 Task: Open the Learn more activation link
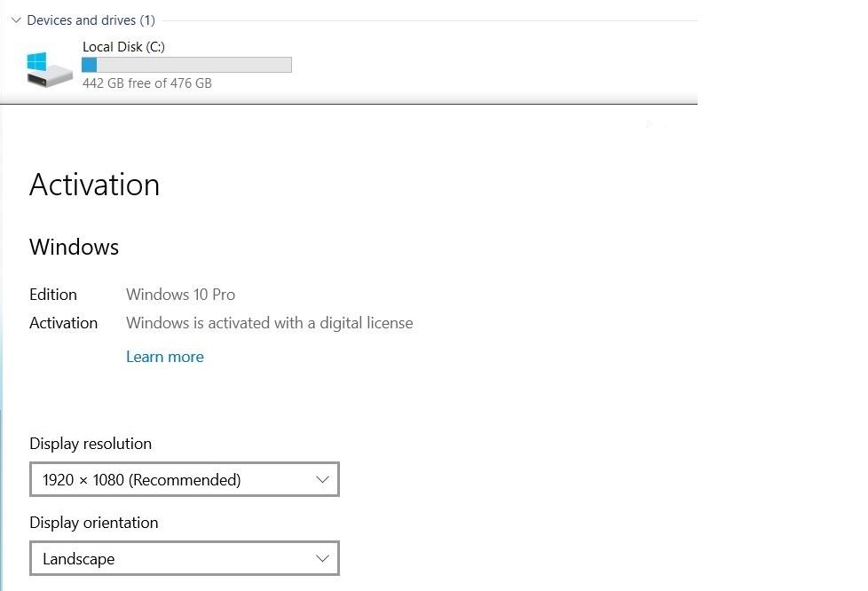pos(165,357)
